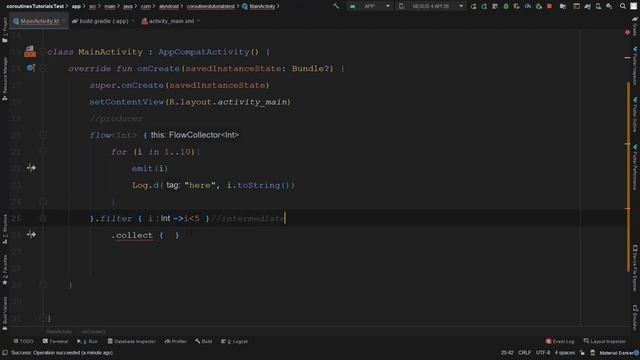The height and width of the screenshot is (360, 640).
Task: Click the MainActivity breadcrumb in navigation bar
Action: (259, 6)
